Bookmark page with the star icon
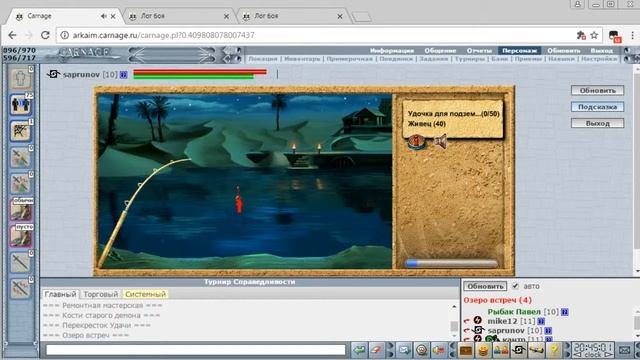 (x=594, y=35)
